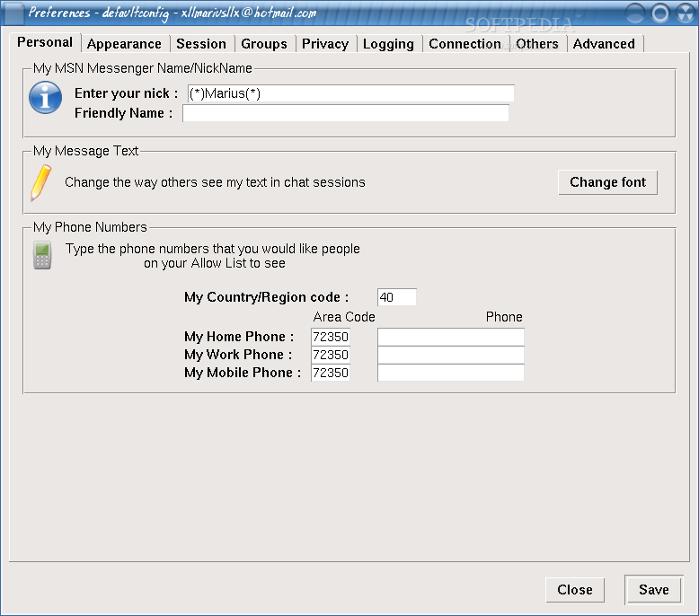Click the 'My Home Phone :' label
This screenshot has width=699, height=616.
(239, 337)
